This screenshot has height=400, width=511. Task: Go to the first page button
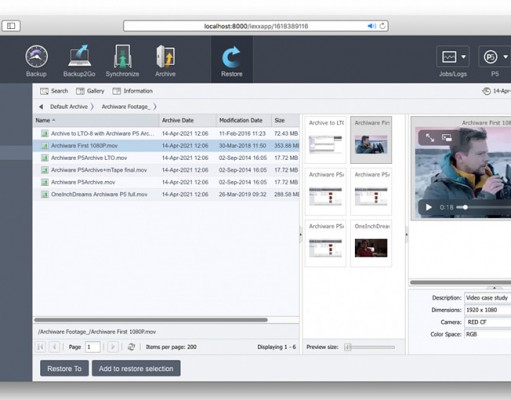pos(41,347)
